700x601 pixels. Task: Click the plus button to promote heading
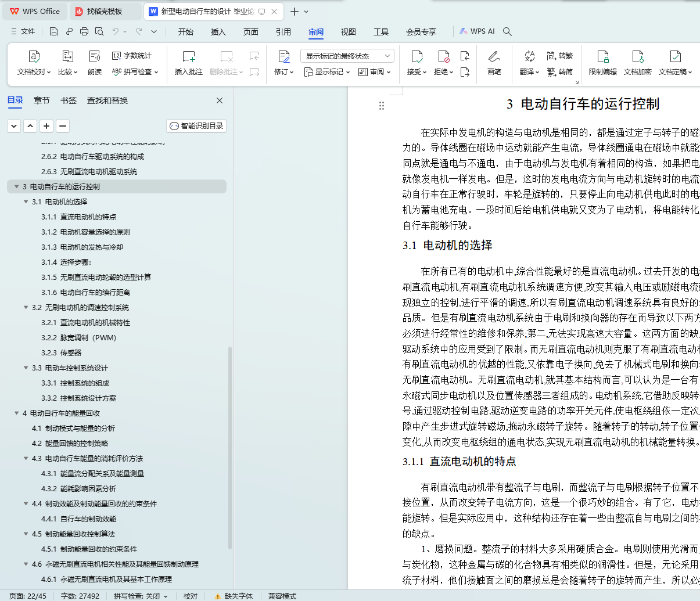46,126
